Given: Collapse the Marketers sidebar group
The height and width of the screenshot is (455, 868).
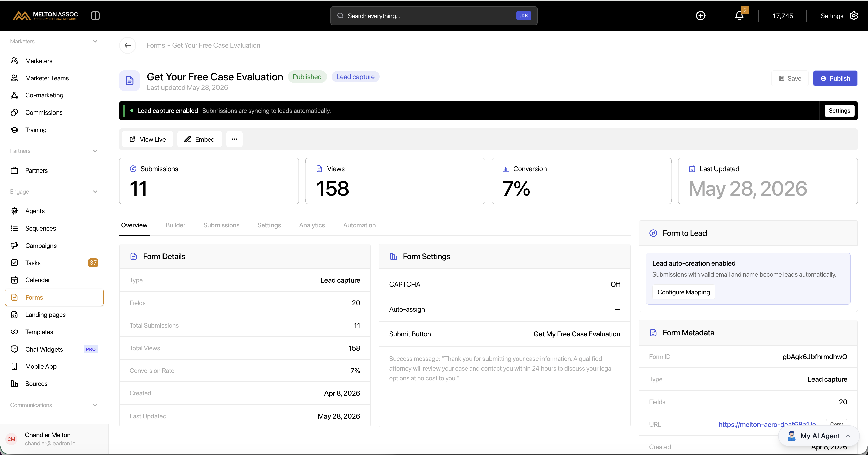Looking at the screenshot, I should pos(95,41).
